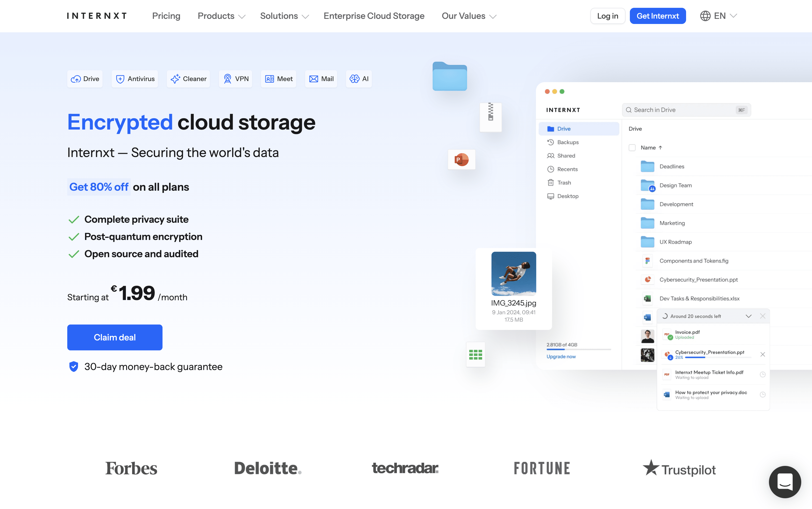The image size is (812, 509).
Task: Click the Log in button
Action: pyautogui.click(x=608, y=16)
